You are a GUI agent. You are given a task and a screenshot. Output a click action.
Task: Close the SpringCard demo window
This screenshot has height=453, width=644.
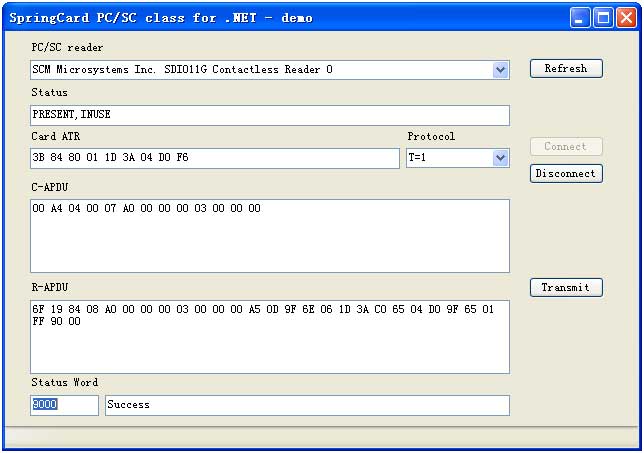point(626,18)
